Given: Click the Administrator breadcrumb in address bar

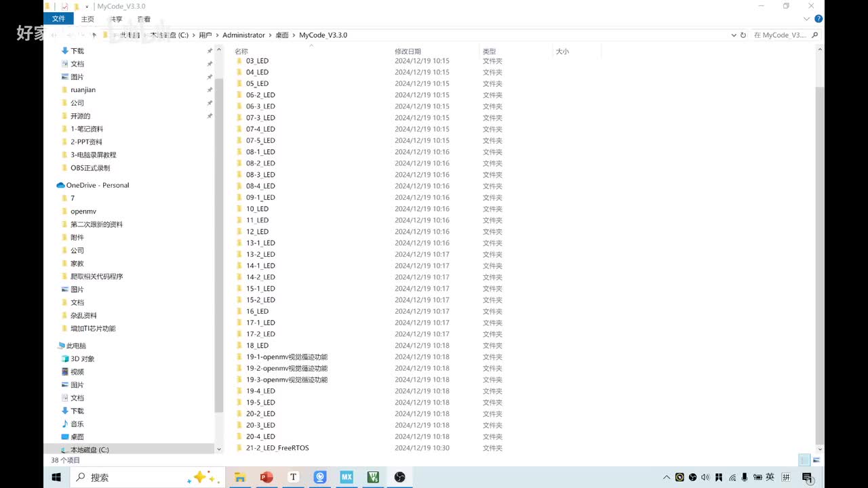Looking at the screenshot, I should click(x=243, y=35).
